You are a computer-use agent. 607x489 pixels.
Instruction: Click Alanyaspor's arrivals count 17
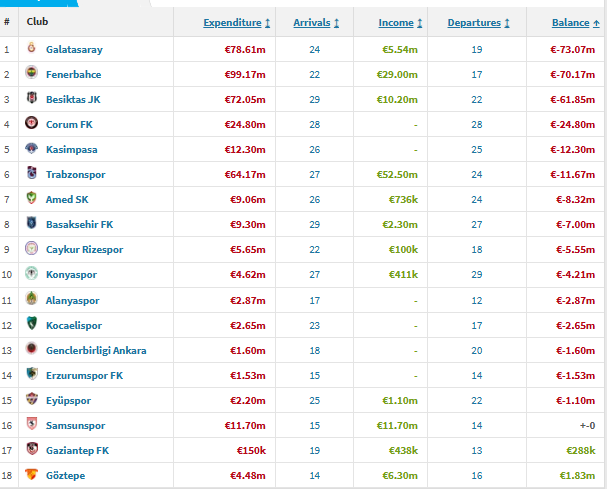click(x=315, y=300)
